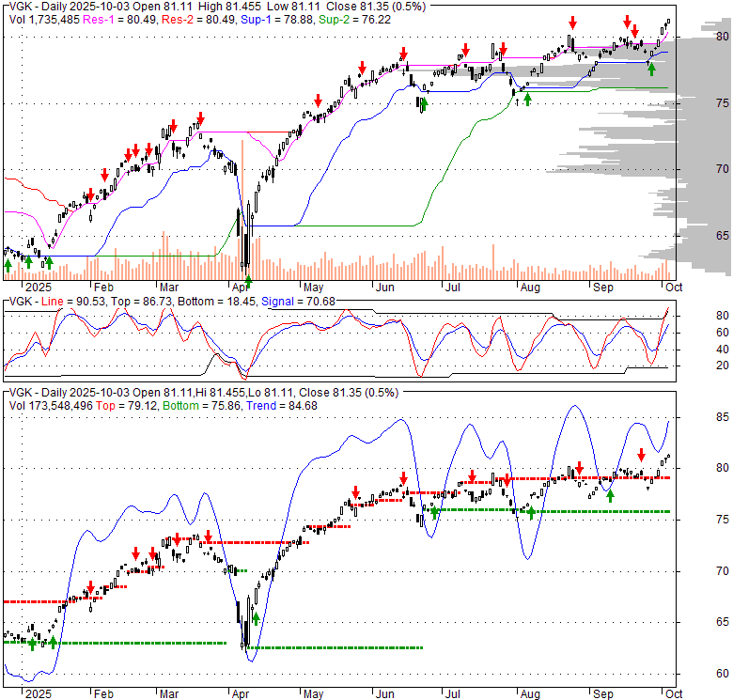Click the green buy arrow at April low in the top chart
The width and height of the screenshot is (733, 700).
[x=248, y=280]
